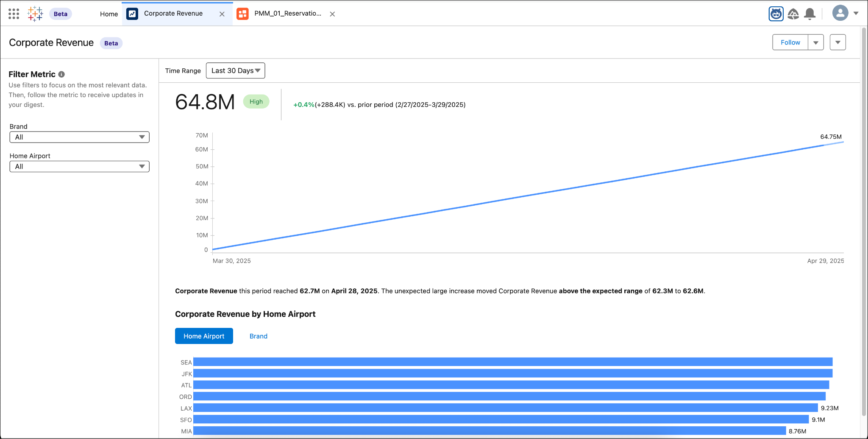Change the Last 30 Days time range
868x439 pixels.
click(236, 70)
